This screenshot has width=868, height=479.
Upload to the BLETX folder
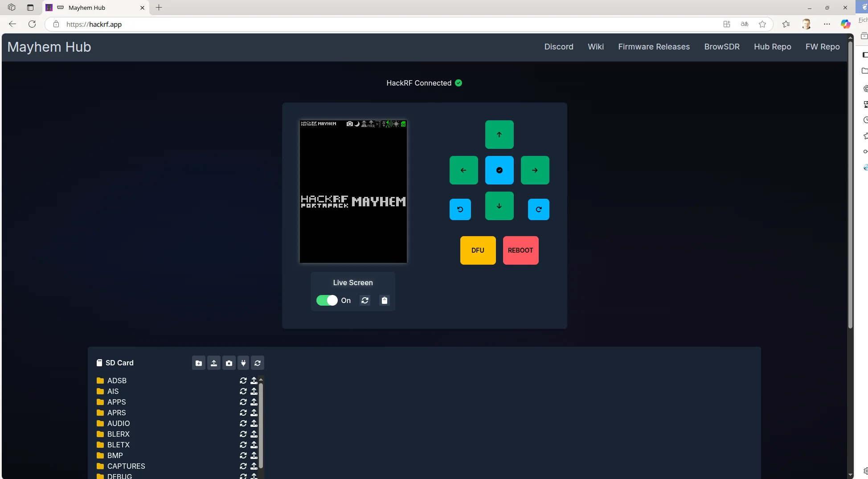pyautogui.click(x=254, y=445)
